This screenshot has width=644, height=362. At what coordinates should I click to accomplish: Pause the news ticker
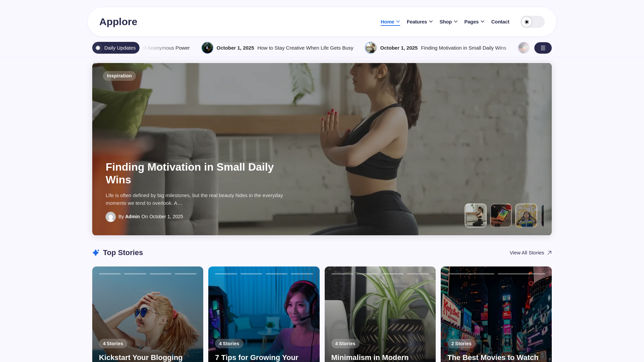(543, 48)
